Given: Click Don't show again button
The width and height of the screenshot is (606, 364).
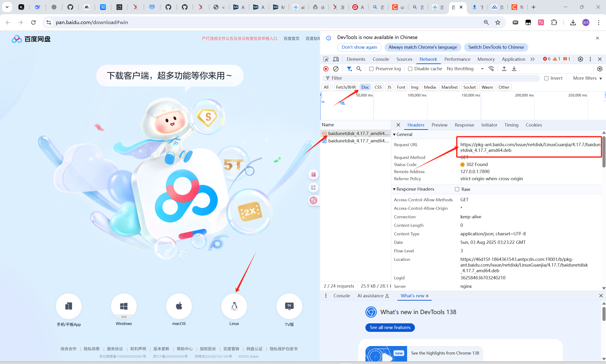Looking at the screenshot, I should coord(359,47).
